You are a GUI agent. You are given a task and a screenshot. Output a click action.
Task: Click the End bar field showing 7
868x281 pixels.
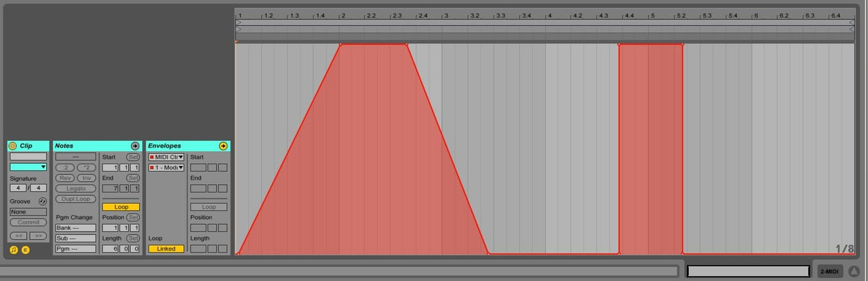click(x=110, y=188)
